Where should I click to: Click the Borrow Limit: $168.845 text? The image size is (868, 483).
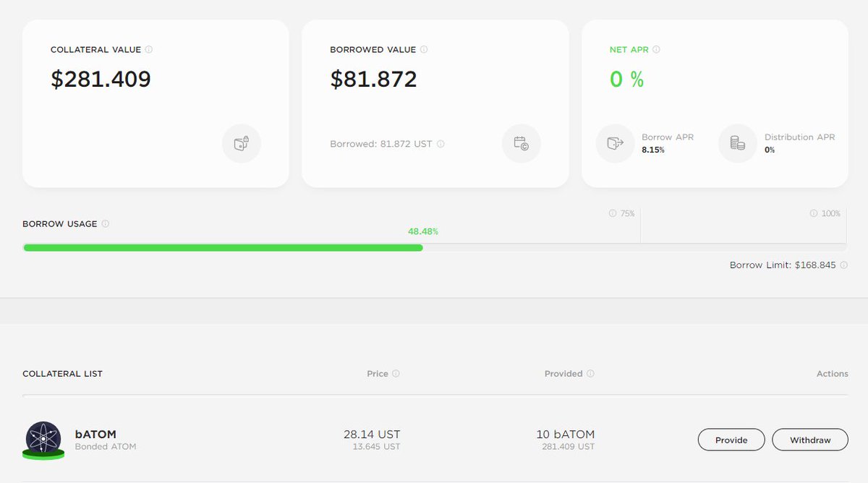pos(783,265)
